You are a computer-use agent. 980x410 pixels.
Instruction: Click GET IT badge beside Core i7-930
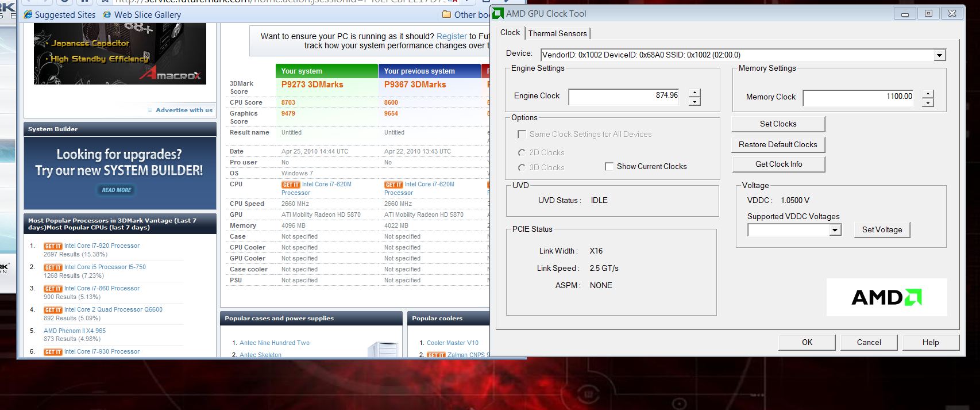click(53, 352)
